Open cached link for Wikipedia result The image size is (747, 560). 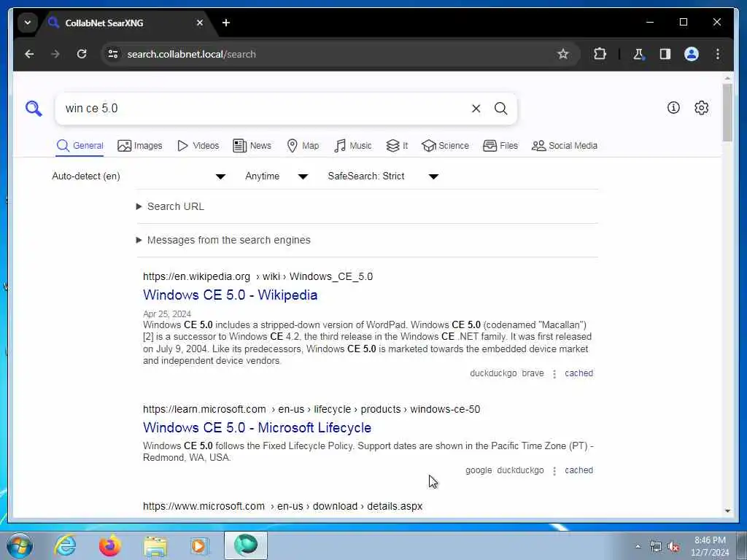pos(578,373)
